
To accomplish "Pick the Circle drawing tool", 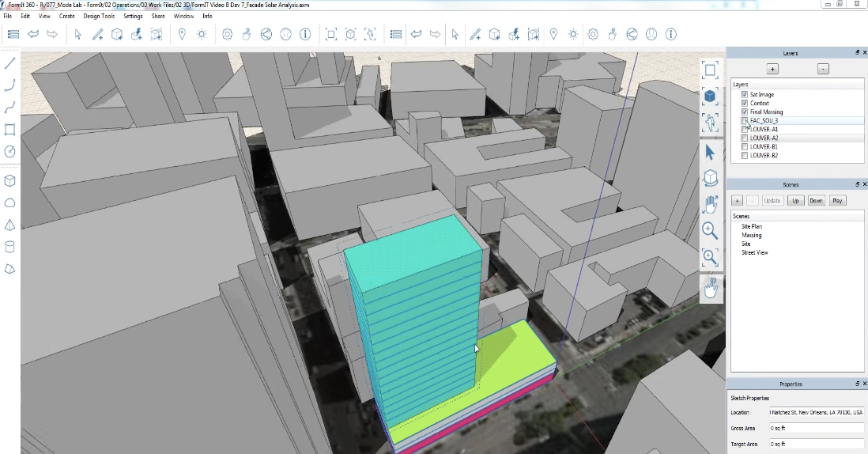I will pyautogui.click(x=10, y=152).
